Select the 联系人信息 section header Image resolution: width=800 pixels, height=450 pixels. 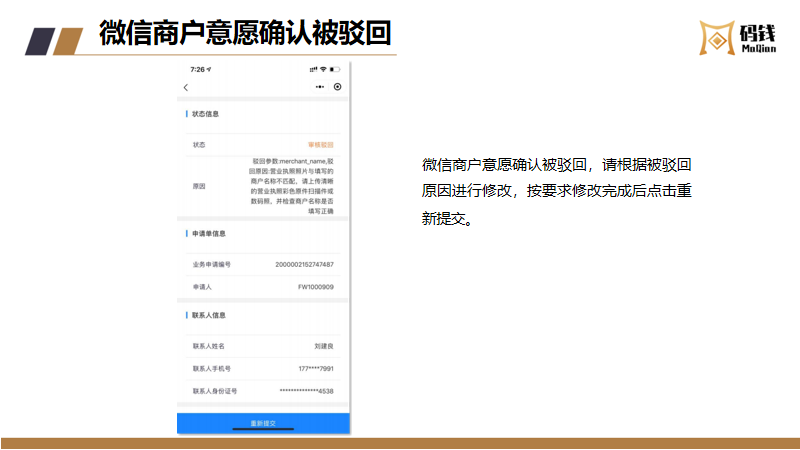pos(208,315)
